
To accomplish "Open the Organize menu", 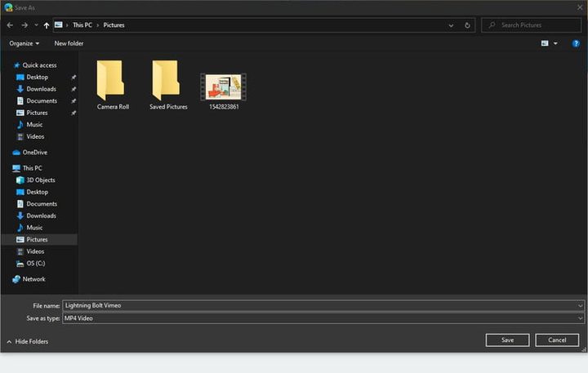I will point(24,43).
